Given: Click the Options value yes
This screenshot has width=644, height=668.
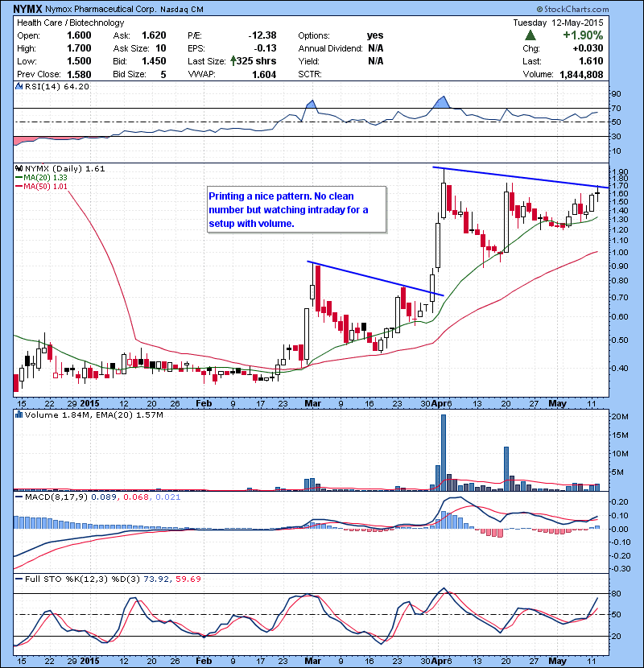Looking at the screenshot, I should 375,35.
